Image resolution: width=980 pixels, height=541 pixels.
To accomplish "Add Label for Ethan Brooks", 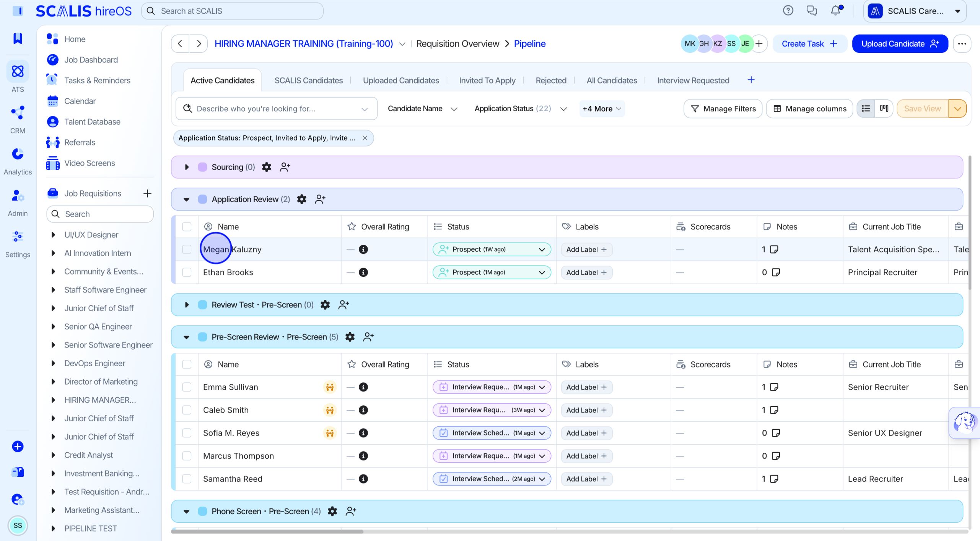I will click(x=586, y=272).
